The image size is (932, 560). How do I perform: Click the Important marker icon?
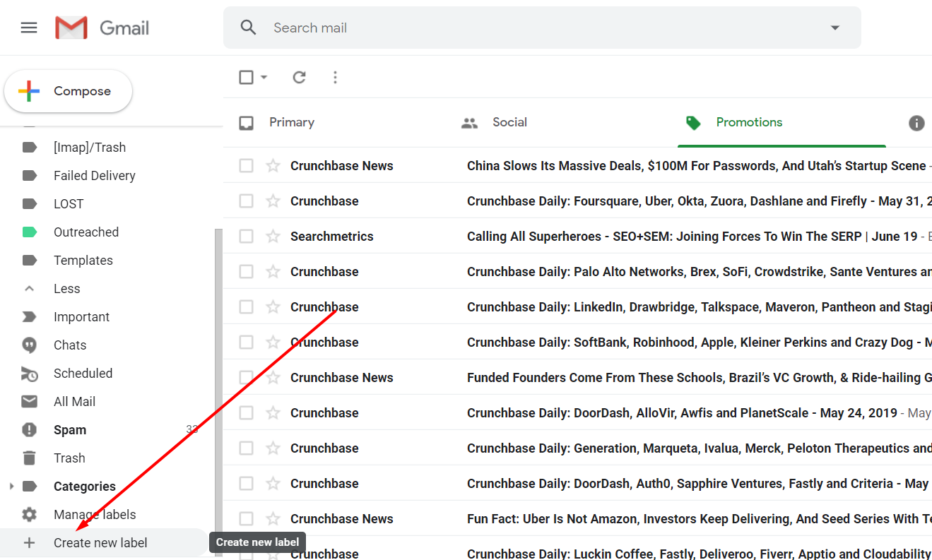coord(30,317)
